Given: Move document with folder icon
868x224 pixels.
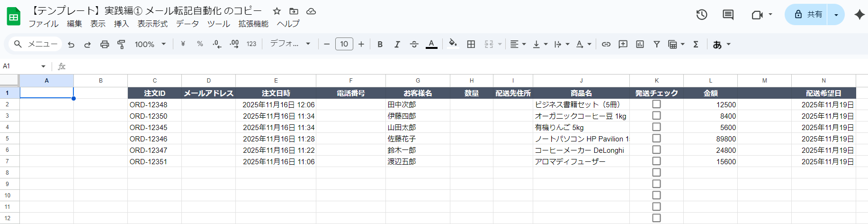Looking at the screenshot, I should point(294,11).
